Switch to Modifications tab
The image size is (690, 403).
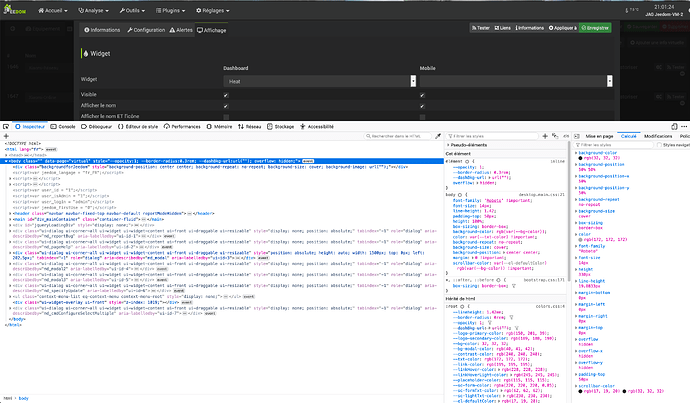click(x=658, y=136)
